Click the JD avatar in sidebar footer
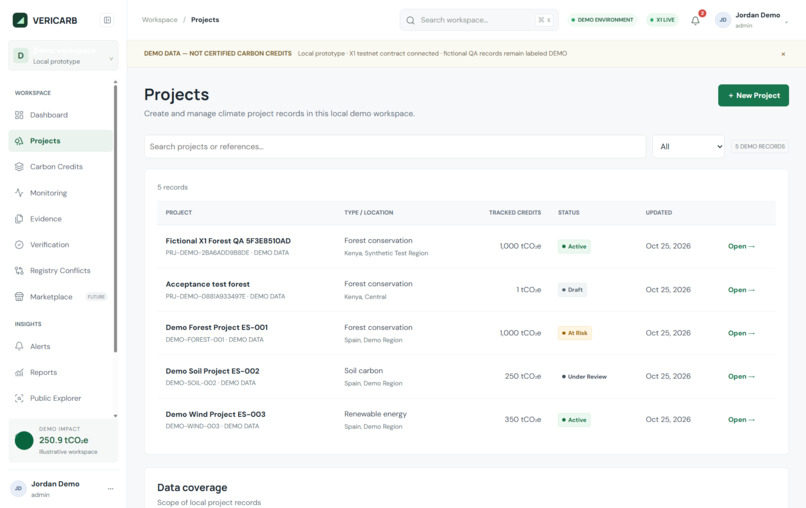 (19, 488)
